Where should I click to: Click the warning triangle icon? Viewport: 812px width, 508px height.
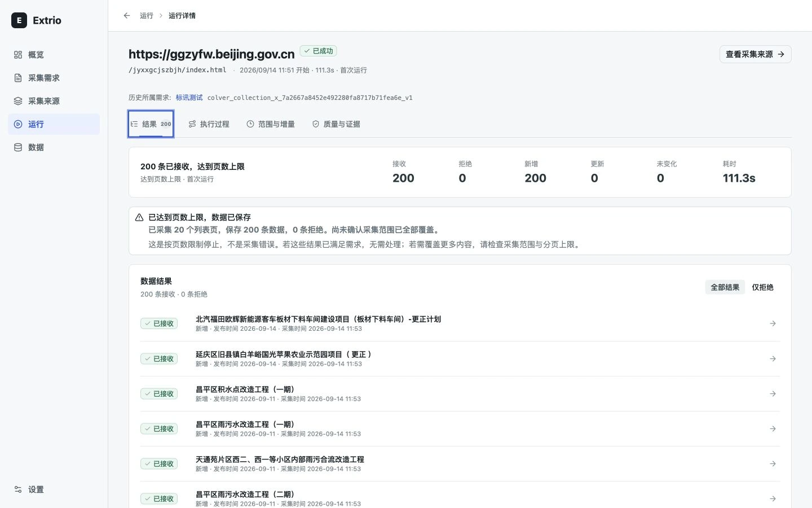click(x=139, y=217)
